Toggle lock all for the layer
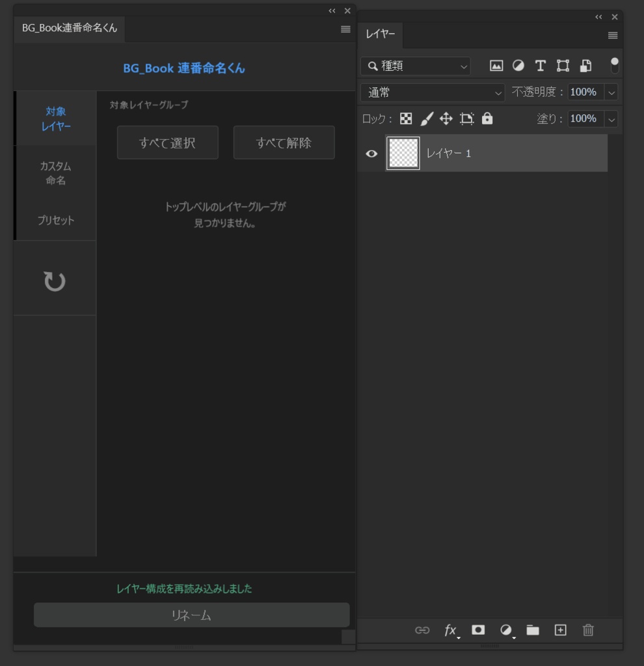 click(x=487, y=118)
